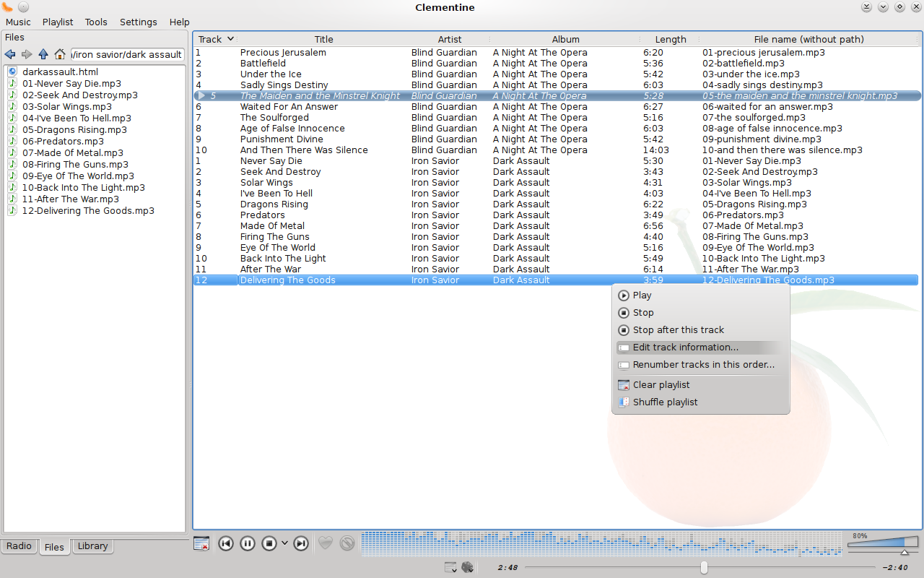The width and height of the screenshot is (924, 578).
Task: Switch to the Library tab
Action: point(92,546)
